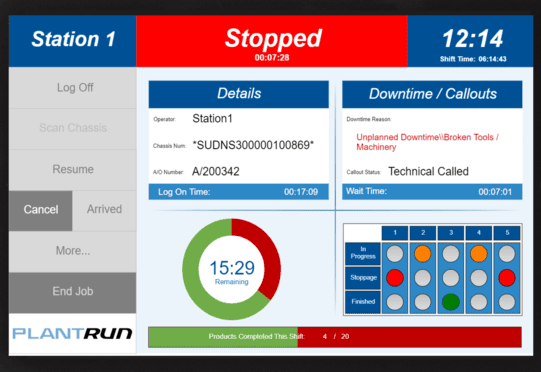Click the stopped duration 00:07:28
The width and height of the screenshot is (541, 372).
272,58
